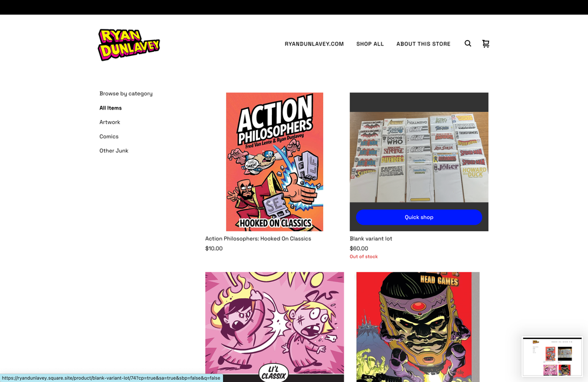
Task: Open the Blank variant lot title link
Action: pos(371,239)
